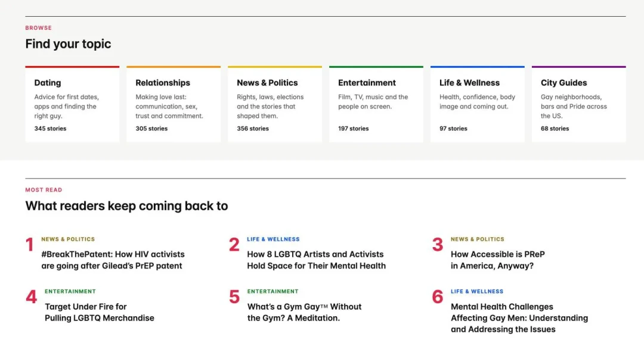The image size is (644, 352).
Task: Open Target Under Fire article headline
Action: tap(100, 312)
